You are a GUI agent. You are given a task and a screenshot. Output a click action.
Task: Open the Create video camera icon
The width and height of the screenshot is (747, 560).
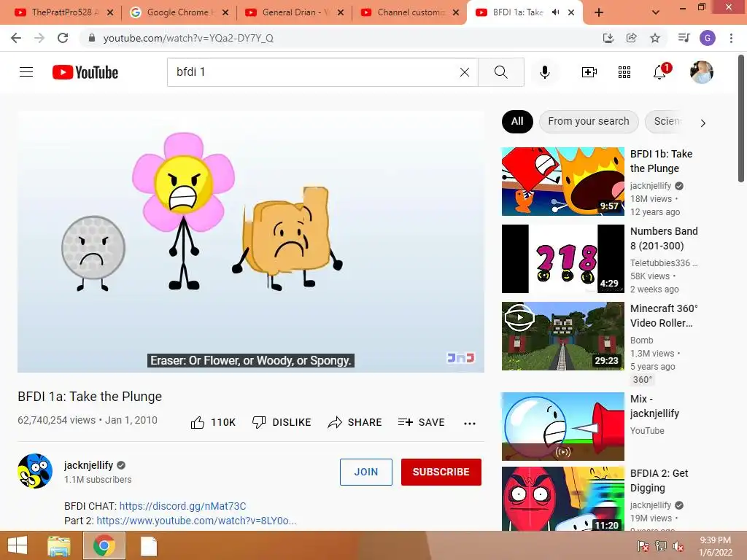[x=589, y=72]
